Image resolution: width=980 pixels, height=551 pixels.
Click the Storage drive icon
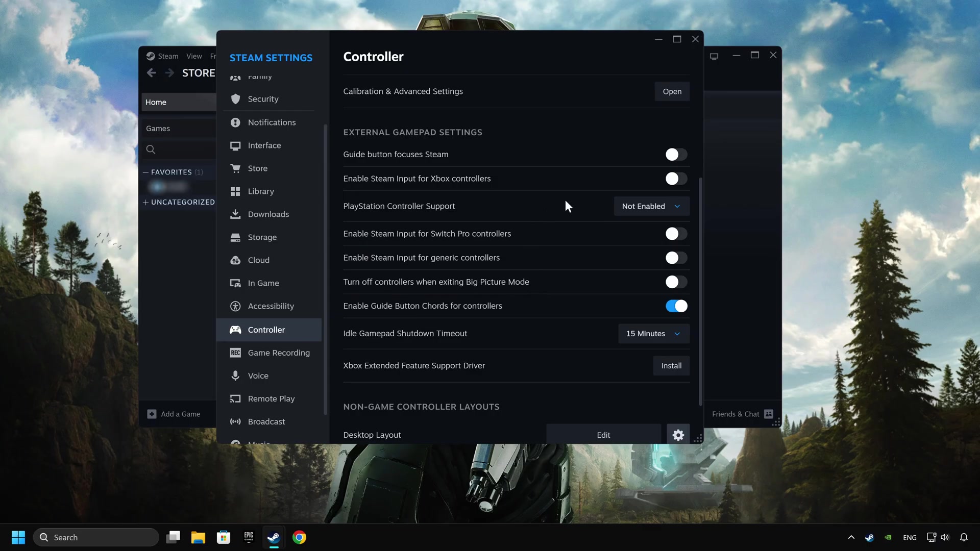235,237
